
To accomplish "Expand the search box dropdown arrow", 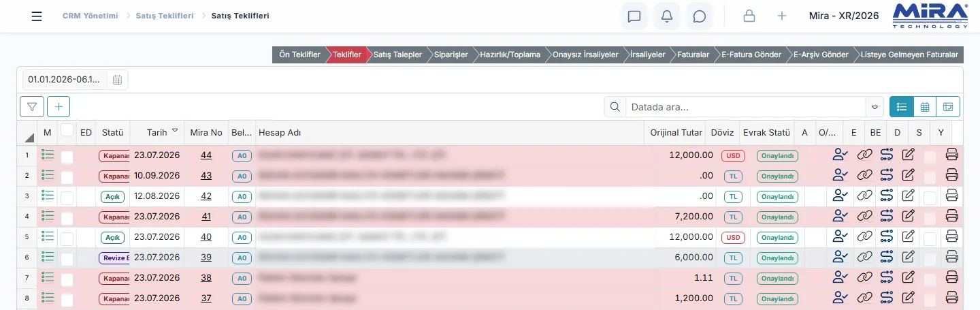I will click(875, 107).
